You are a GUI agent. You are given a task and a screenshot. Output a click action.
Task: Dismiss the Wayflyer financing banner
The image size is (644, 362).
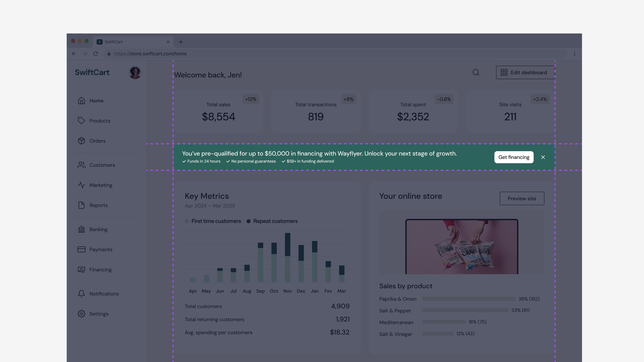(x=543, y=157)
